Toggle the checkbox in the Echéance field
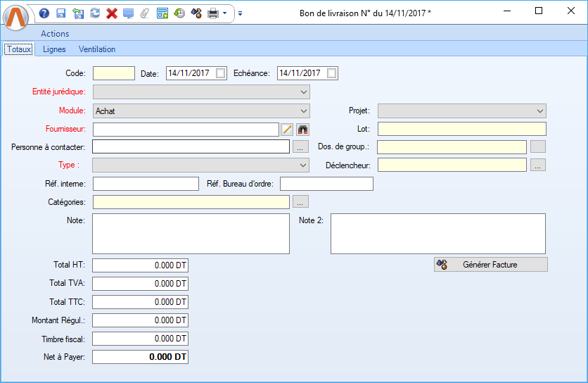The image size is (588, 383). 332,73
